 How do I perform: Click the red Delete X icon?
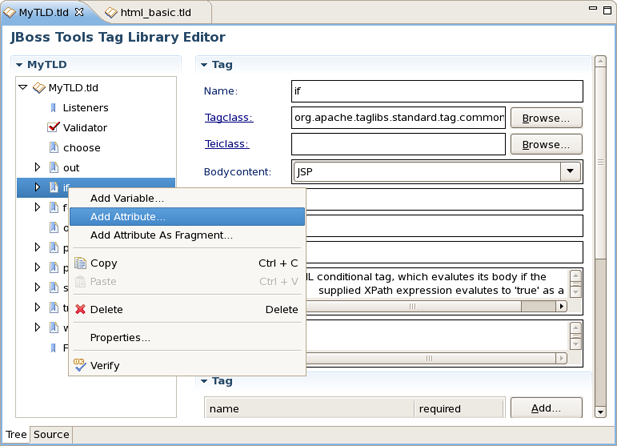tap(80, 309)
